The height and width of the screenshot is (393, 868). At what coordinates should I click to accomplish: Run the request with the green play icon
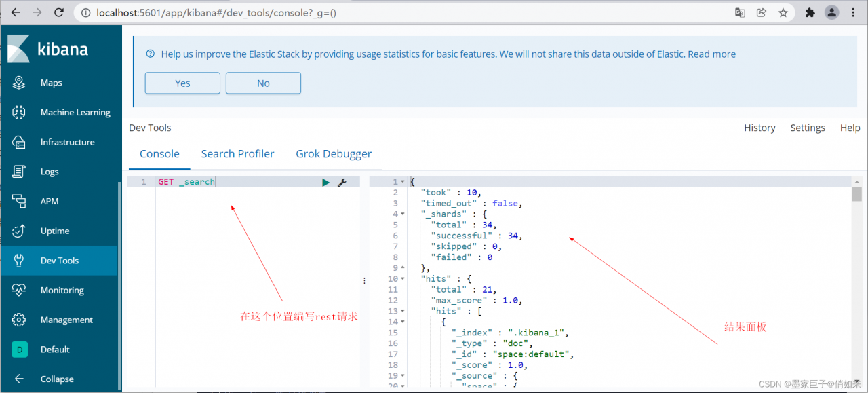[x=326, y=182]
